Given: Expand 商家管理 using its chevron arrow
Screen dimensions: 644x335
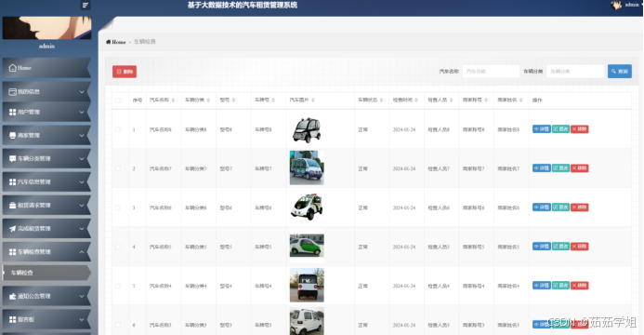Looking at the screenshot, I should coord(82,135).
